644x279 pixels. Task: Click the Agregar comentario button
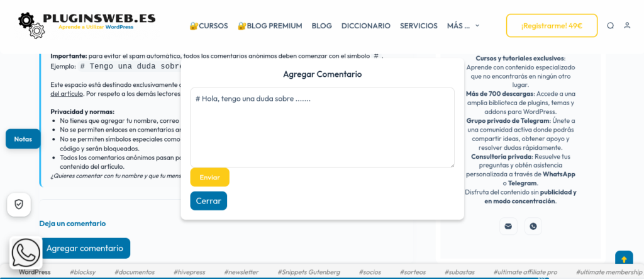pyautogui.click(x=85, y=248)
